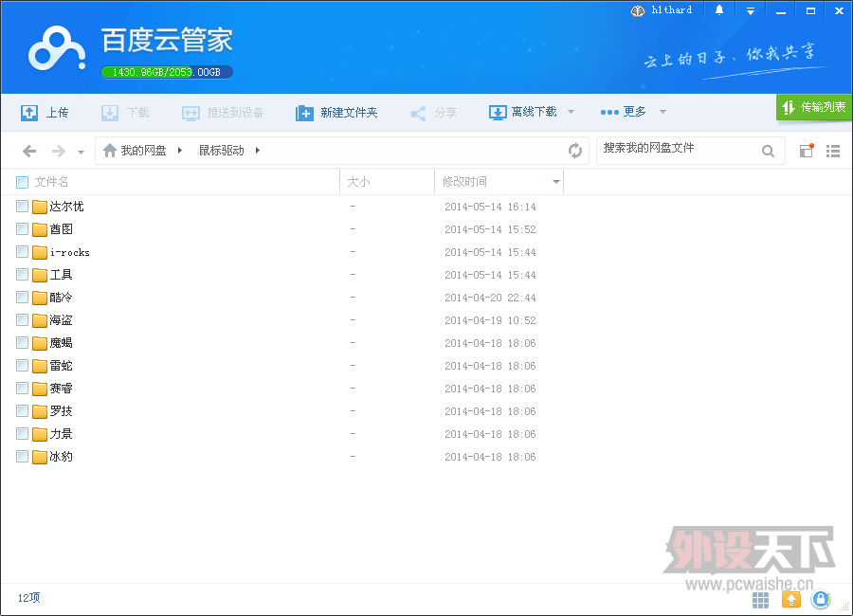This screenshot has height=616, width=853.
Task: Click the hlthard user account name
Action: click(671, 9)
